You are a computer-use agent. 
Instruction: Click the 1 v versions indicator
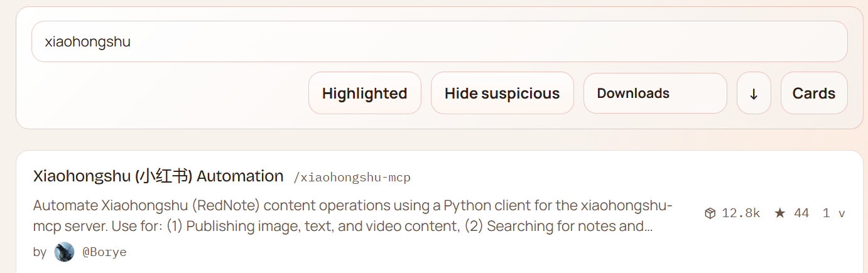point(833,213)
